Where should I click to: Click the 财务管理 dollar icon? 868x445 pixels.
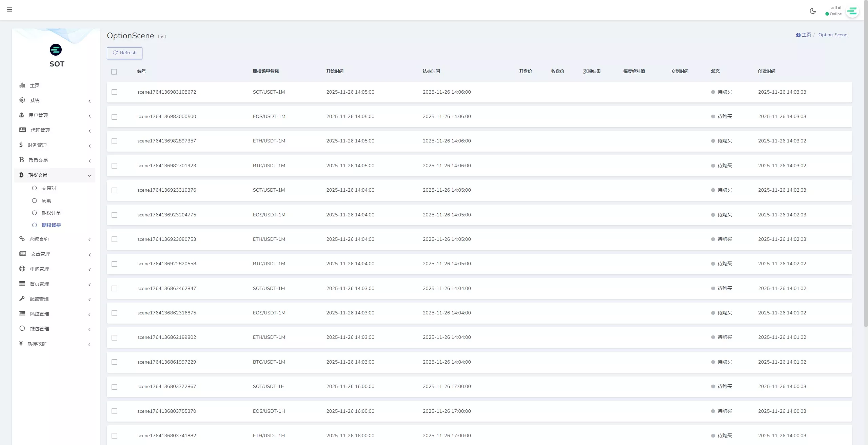(21, 145)
